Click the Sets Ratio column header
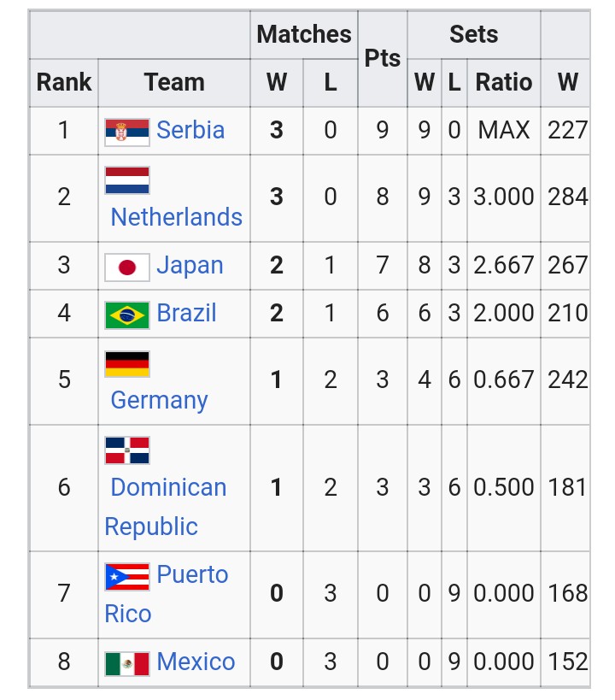 click(x=503, y=82)
